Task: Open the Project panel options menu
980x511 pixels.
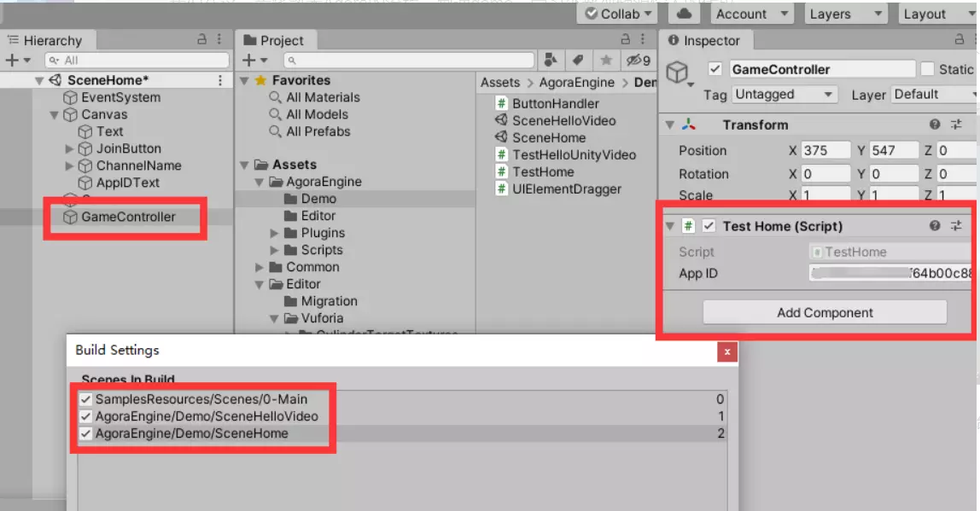Action: [643, 39]
